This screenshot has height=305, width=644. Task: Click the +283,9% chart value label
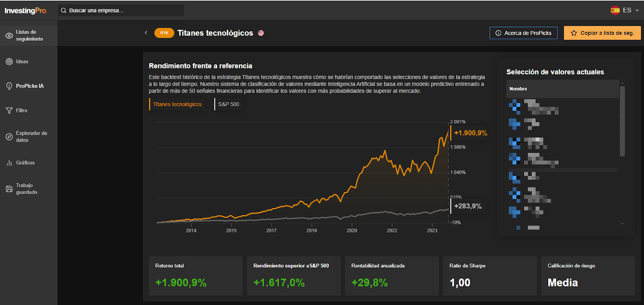coord(468,206)
